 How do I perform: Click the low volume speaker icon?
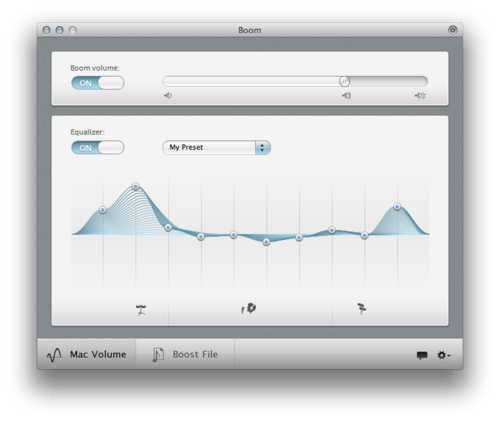pyautogui.click(x=168, y=96)
